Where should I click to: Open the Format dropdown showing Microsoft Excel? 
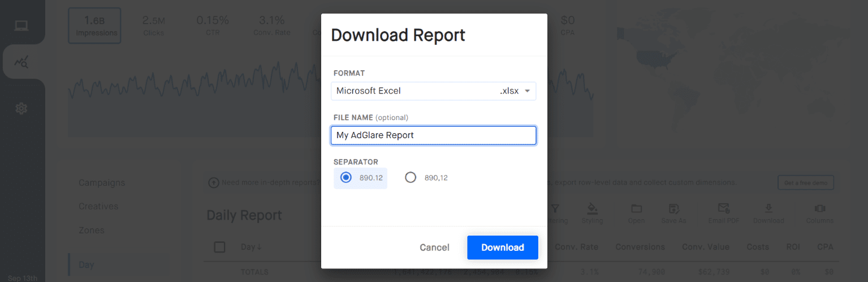point(433,91)
